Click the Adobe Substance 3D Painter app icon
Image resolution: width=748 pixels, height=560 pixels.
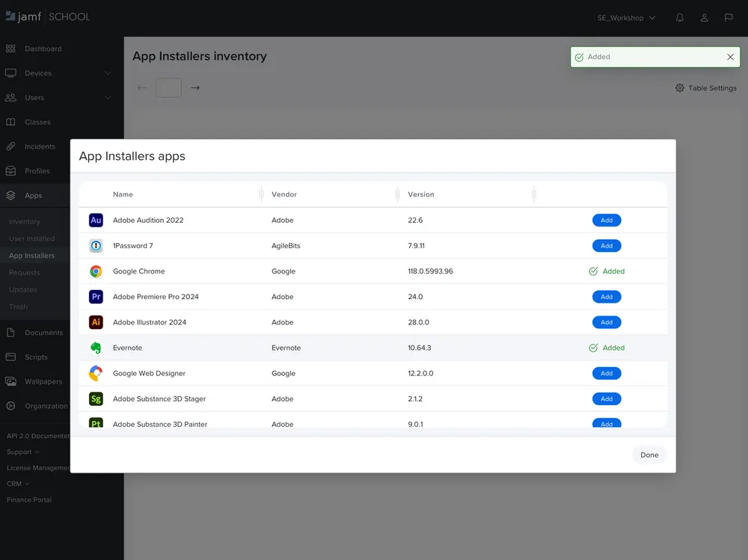(96, 424)
